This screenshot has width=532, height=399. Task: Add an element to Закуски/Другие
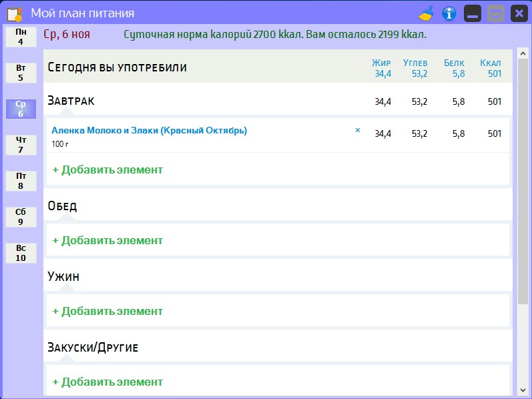click(107, 382)
